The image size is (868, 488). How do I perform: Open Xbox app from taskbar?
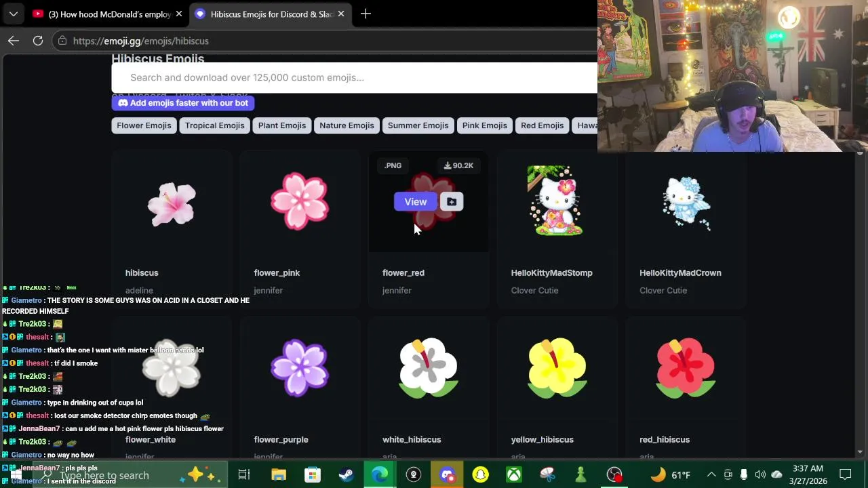point(514,474)
